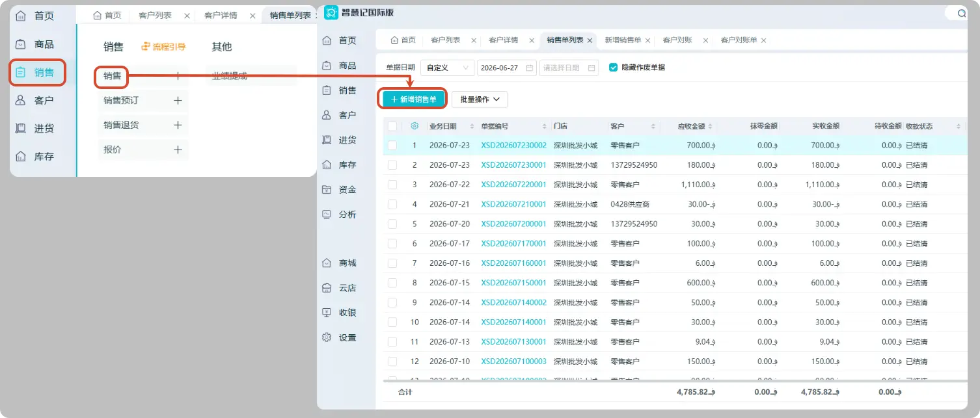Open the 自定义 date range dropdown

(448, 68)
